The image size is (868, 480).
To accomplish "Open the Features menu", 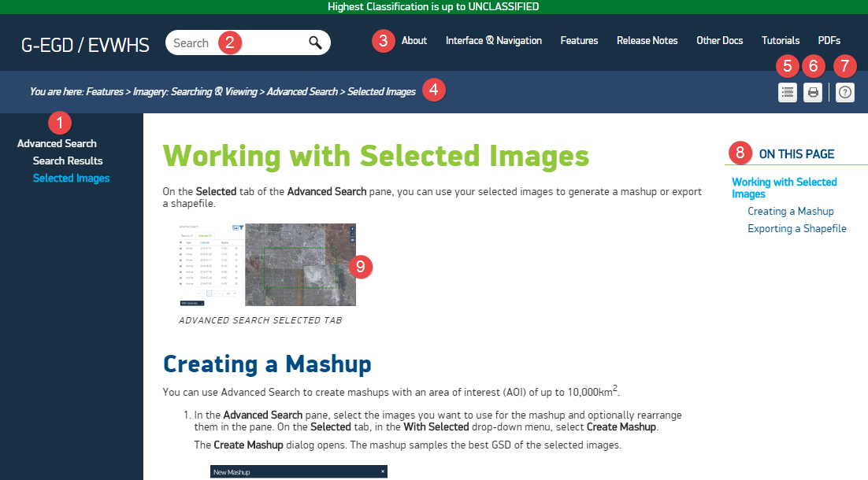I will pyautogui.click(x=579, y=40).
